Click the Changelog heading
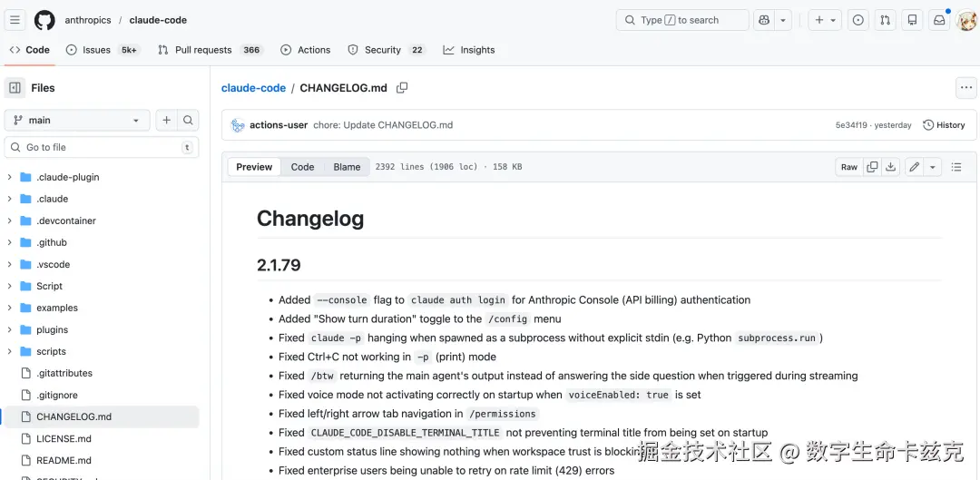 [x=310, y=219]
